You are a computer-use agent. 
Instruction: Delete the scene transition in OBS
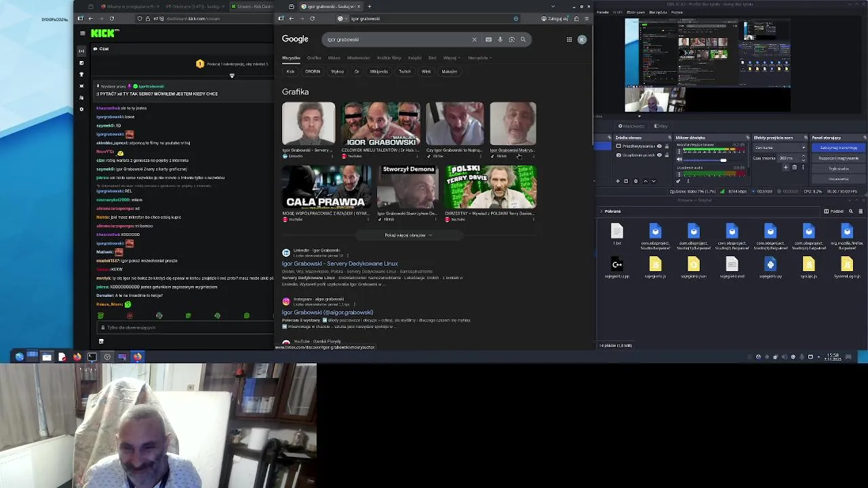pos(795,167)
